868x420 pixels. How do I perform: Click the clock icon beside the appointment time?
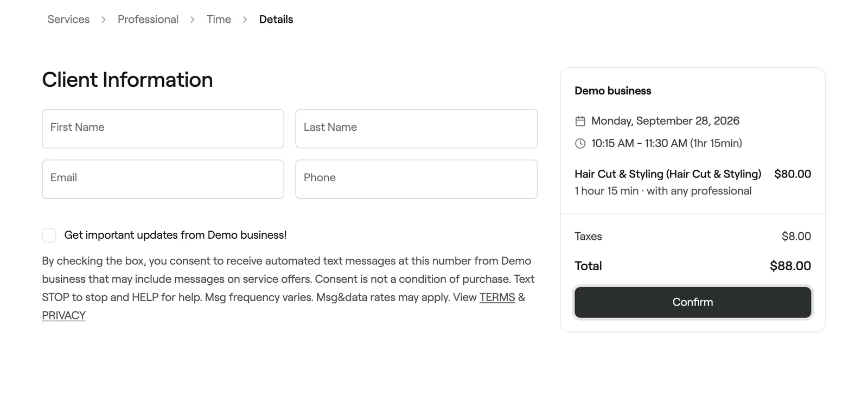pyautogui.click(x=580, y=143)
